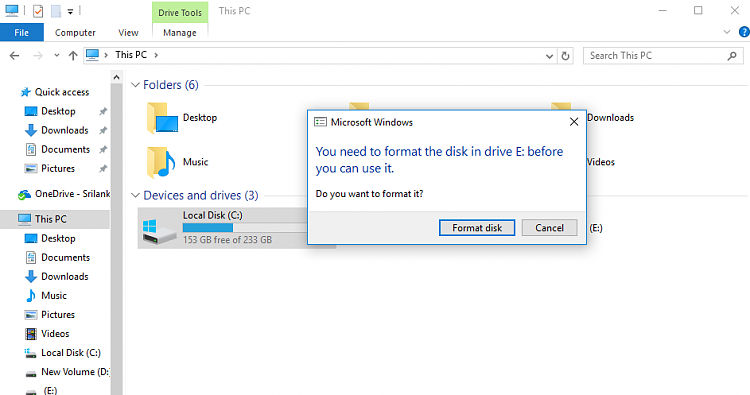Click the This PC system icon in title bar
750x395 pixels.
pyautogui.click(x=12, y=11)
